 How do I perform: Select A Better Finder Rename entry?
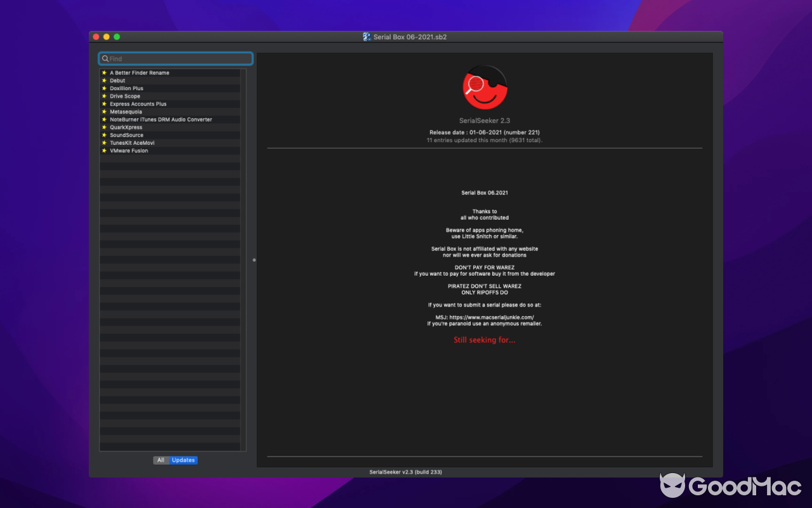pos(140,73)
